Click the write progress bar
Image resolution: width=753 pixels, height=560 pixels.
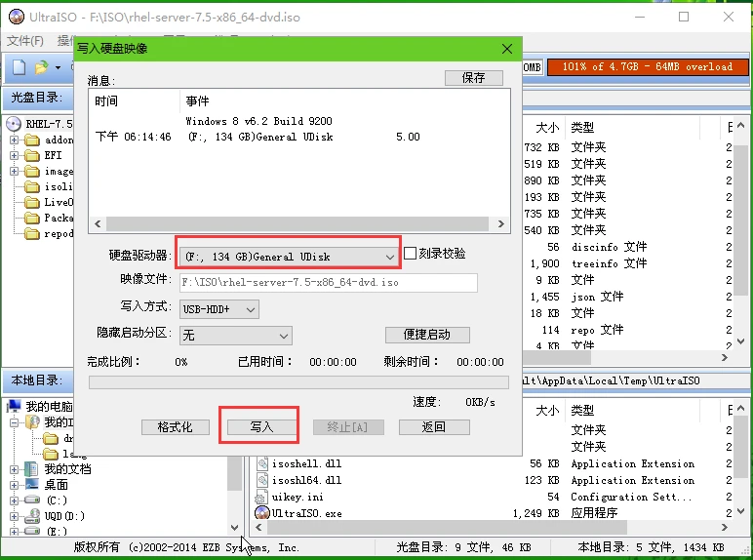[298, 382]
